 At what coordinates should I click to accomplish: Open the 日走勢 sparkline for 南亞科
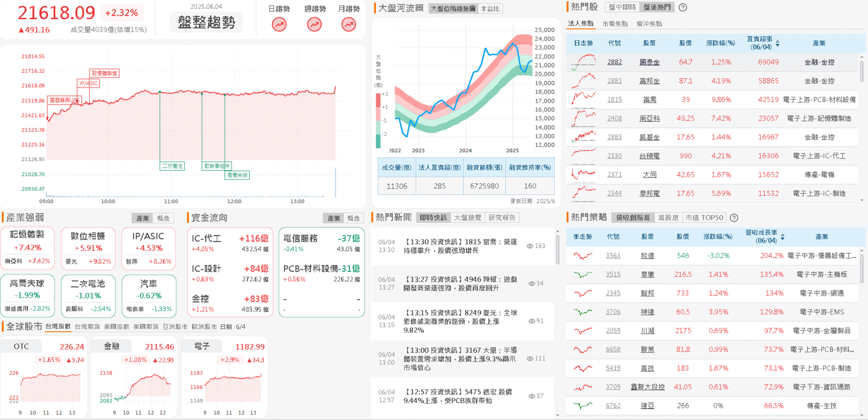583,118
